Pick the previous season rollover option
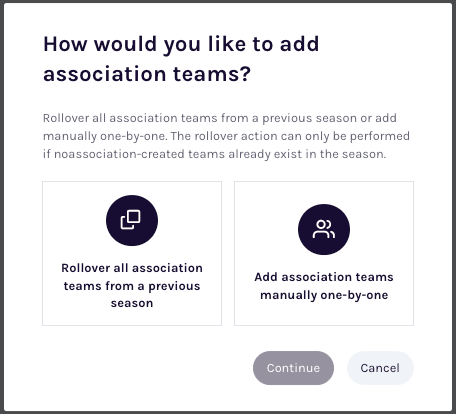 coord(132,253)
